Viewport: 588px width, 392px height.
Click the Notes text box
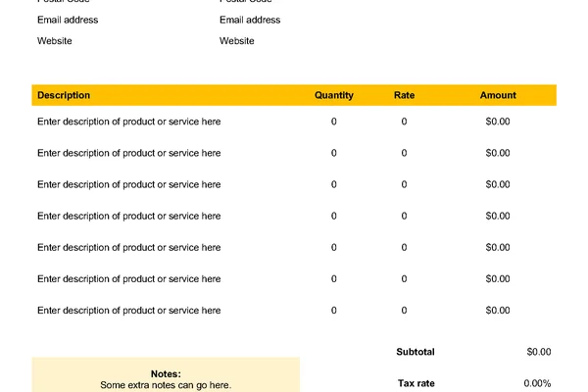166,374
